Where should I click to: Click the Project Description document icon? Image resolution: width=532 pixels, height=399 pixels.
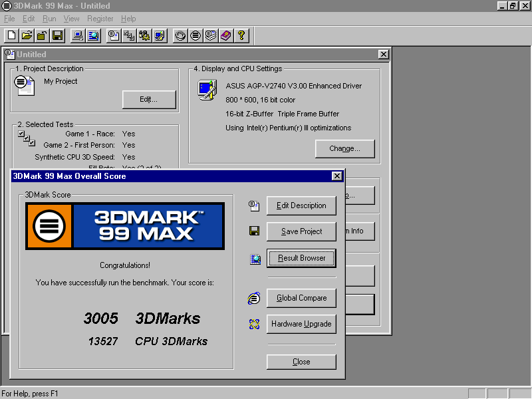[25, 86]
